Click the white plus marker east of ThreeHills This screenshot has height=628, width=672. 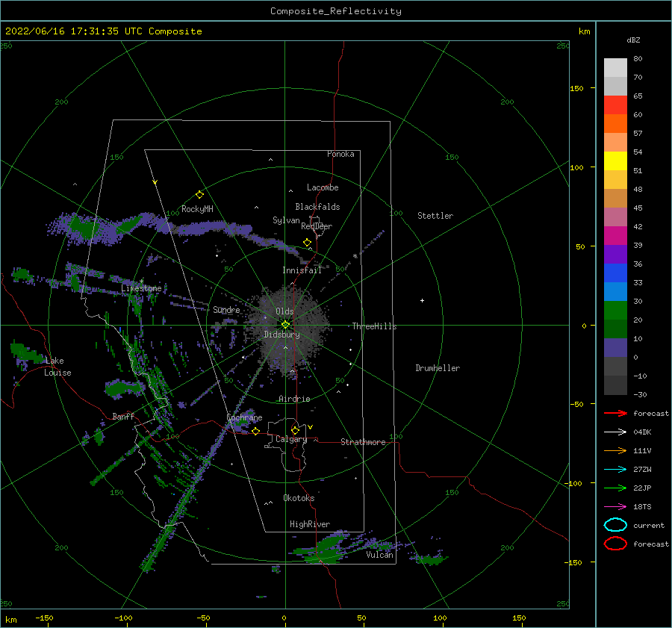422,300
